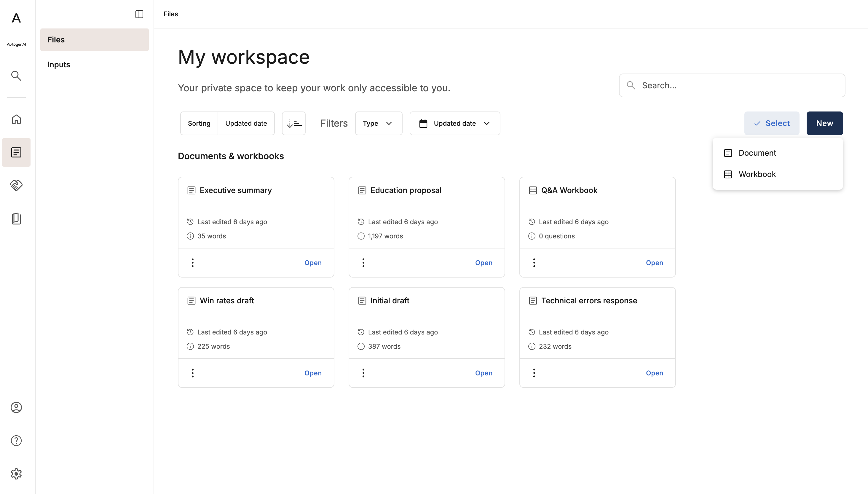Click the Executive summary card title
Viewport: 868px width, 494px height.
pos(236,190)
